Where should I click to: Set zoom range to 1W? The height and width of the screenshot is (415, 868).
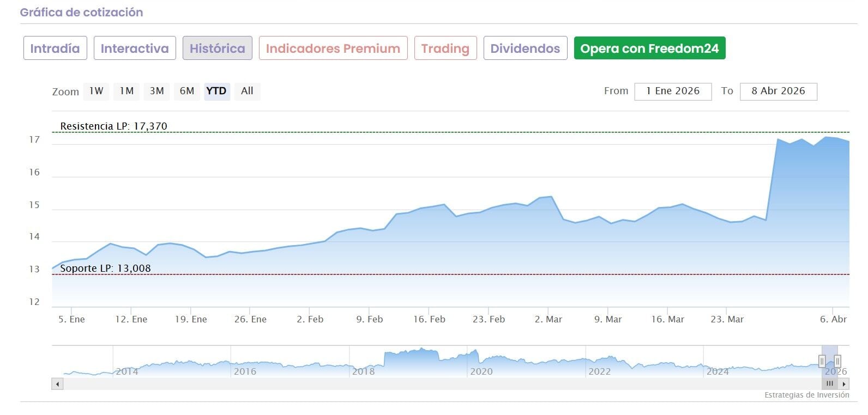97,91
